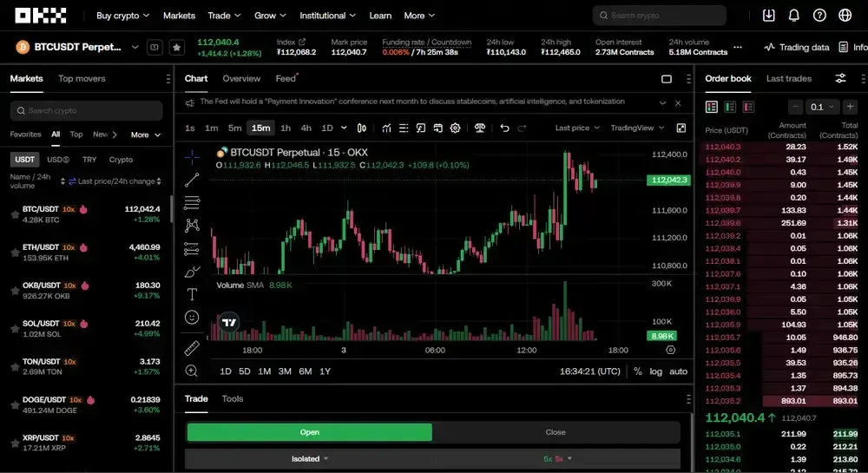The width and height of the screenshot is (868, 473).
Task: Open the 0.1 price grouping dropdown
Action: 821,107
